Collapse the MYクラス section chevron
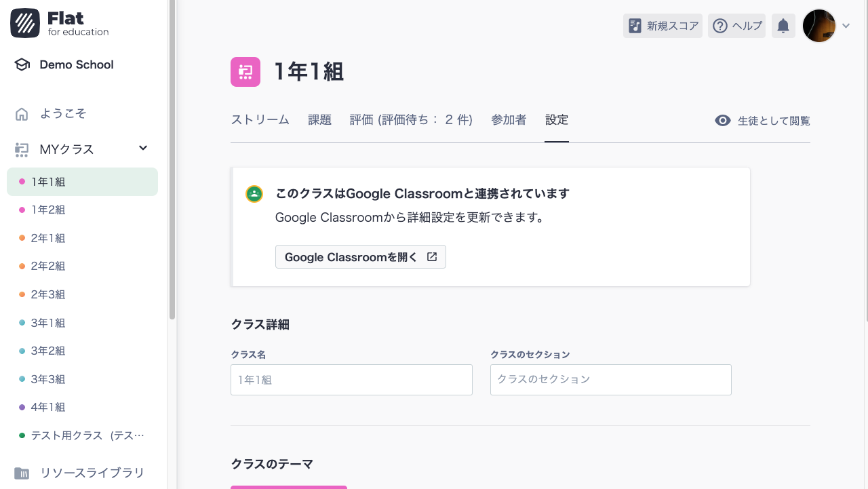This screenshot has height=489, width=868. [142, 148]
